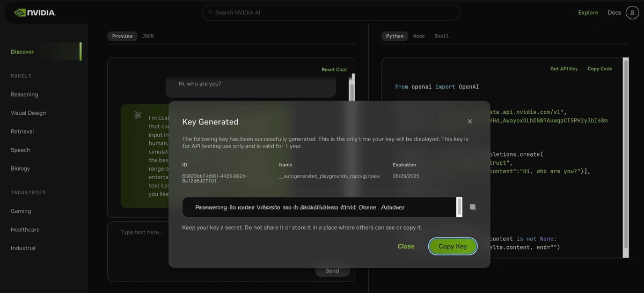Screen dimensions: 644x293
Task: Click the 'Keep your key a secret' notice
Action: [x=302, y=228]
